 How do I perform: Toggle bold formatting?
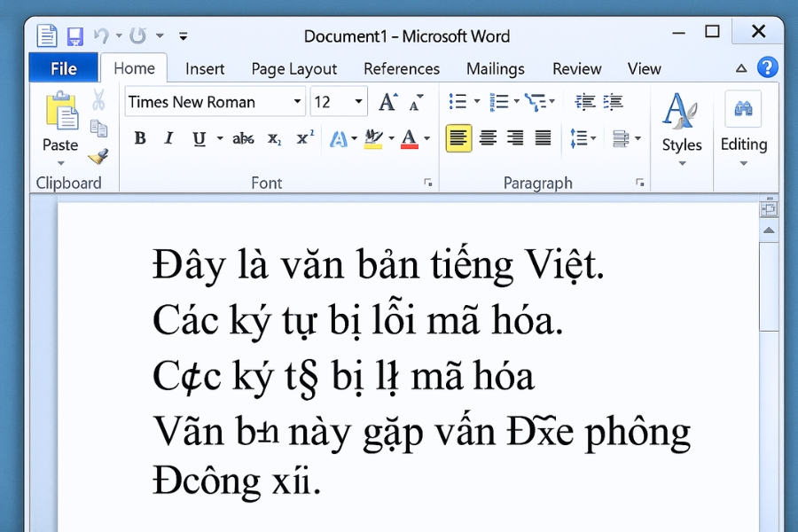(139, 137)
